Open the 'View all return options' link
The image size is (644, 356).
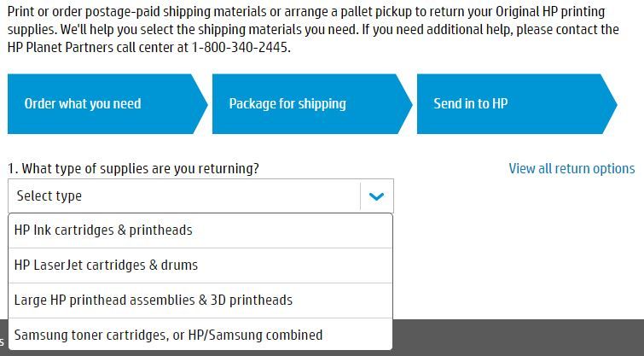571,169
